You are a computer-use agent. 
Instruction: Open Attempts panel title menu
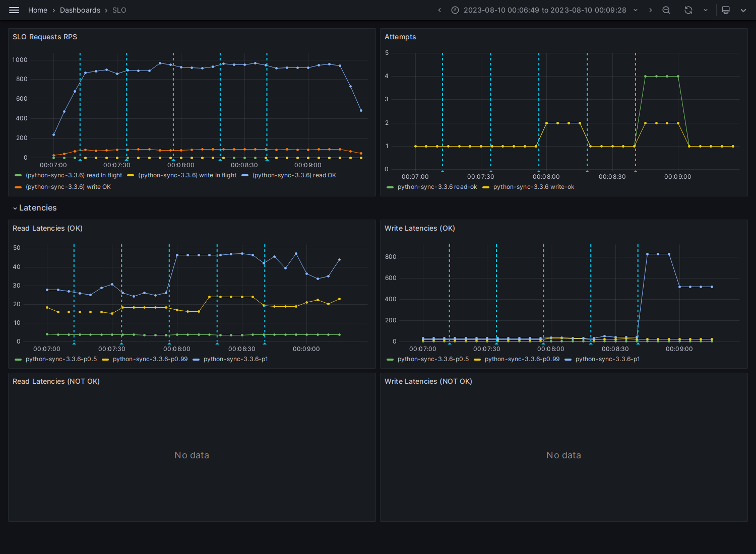click(x=400, y=37)
